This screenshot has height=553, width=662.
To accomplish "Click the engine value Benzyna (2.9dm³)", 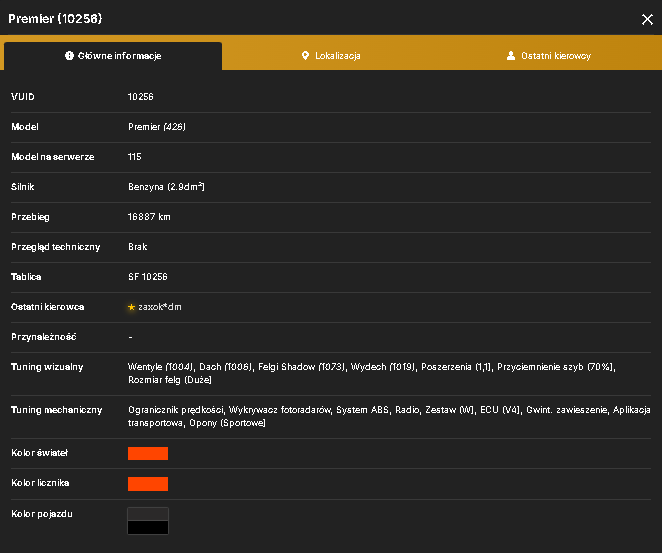I will [166, 187].
